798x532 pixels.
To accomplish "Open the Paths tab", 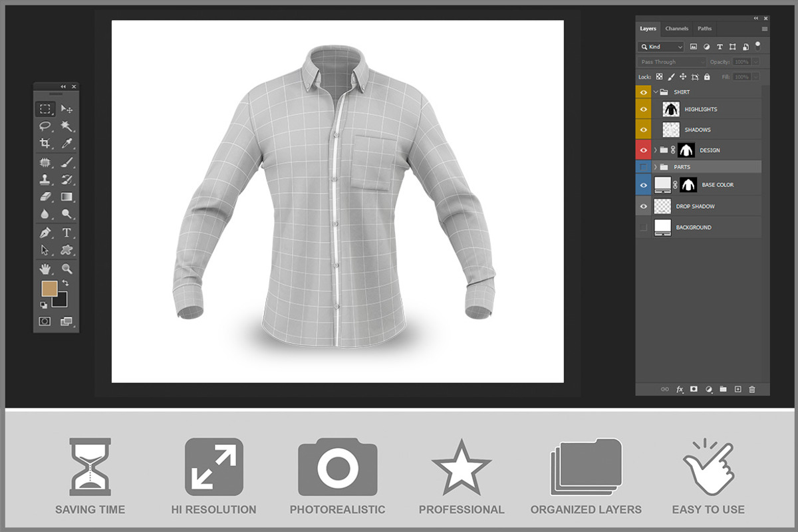I will pos(704,29).
